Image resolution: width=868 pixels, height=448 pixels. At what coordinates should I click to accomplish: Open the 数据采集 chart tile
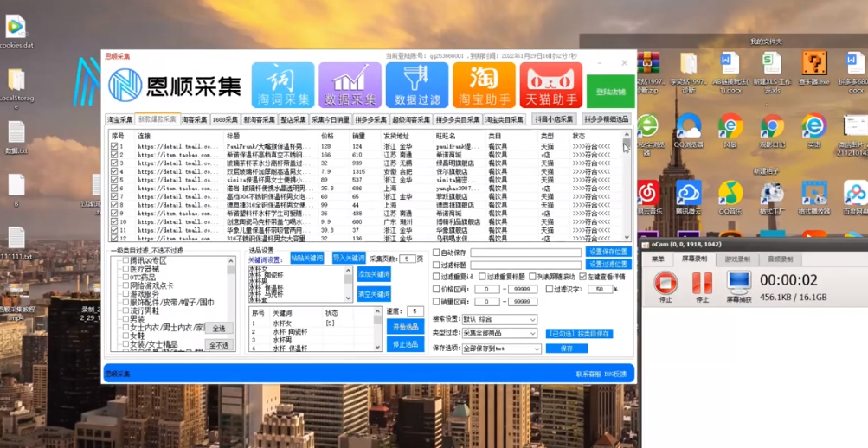pyautogui.click(x=350, y=85)
